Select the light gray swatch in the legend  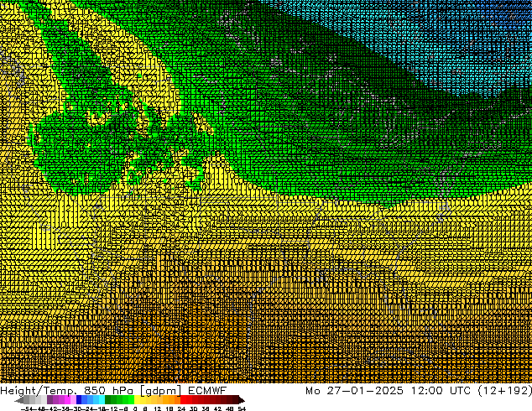(x=38, y=400)
